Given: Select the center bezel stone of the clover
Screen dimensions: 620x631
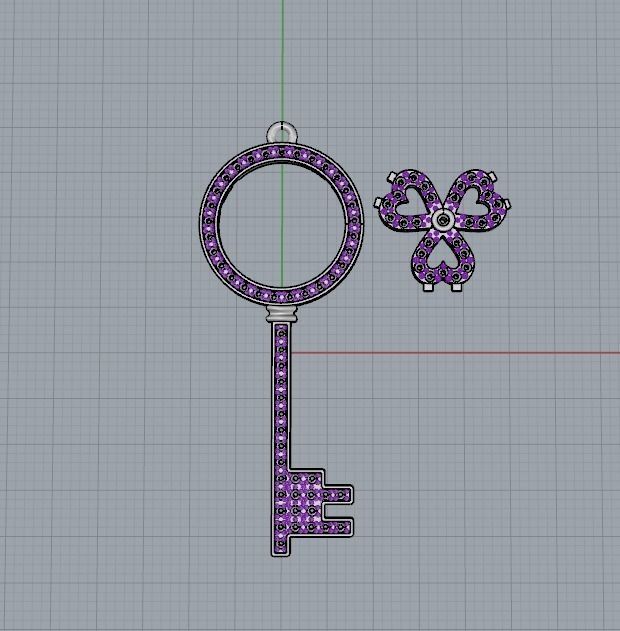Looking at the screenshot, I should pos(442,218).
